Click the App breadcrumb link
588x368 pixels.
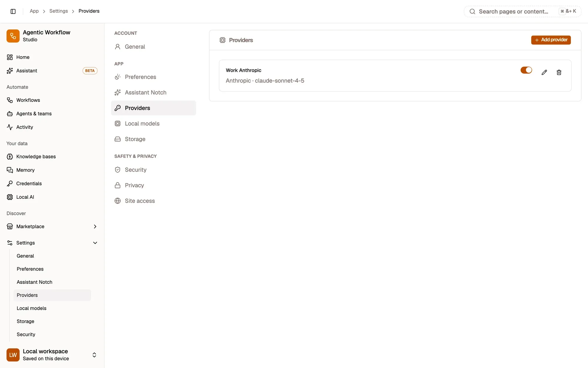pos(34,11)
